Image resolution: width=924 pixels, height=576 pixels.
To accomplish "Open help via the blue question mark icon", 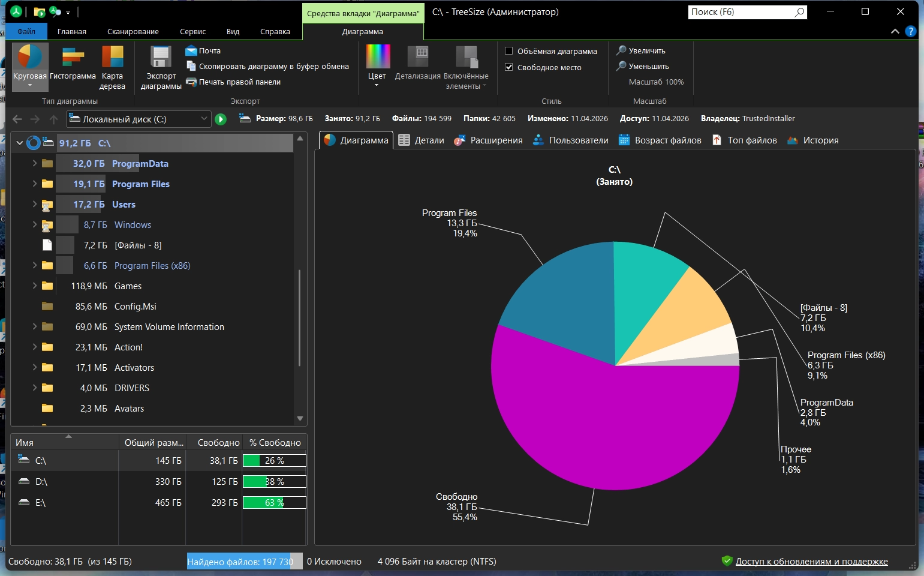I will [x=911, y=31].
